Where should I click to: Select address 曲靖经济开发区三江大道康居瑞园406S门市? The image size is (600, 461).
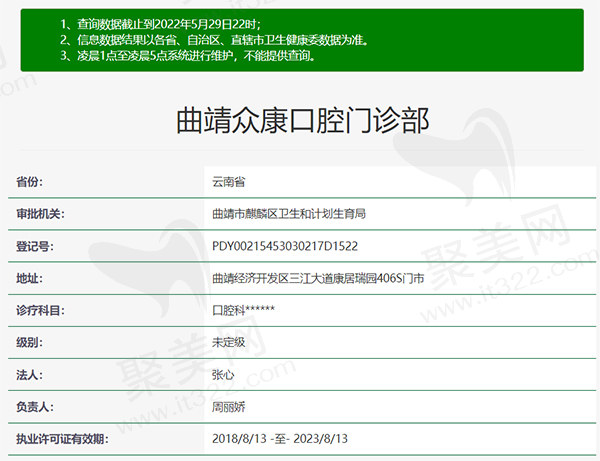coord(318,278)
